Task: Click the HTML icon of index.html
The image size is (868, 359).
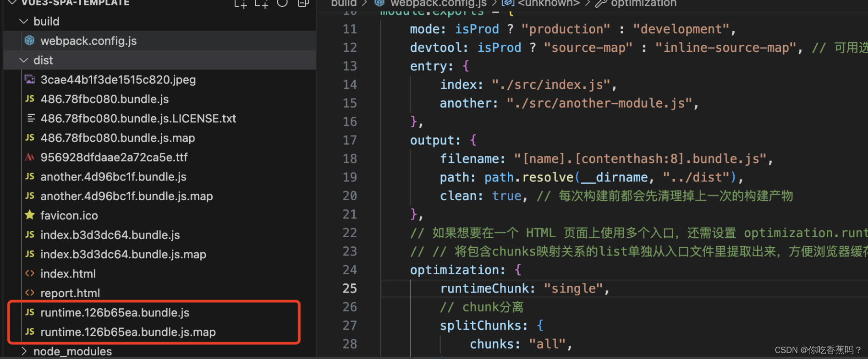Action: click(30, 273)
